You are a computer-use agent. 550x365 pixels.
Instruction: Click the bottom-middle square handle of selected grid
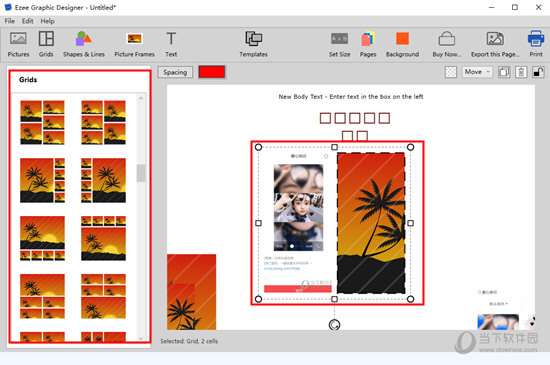(x=334, y=299)
